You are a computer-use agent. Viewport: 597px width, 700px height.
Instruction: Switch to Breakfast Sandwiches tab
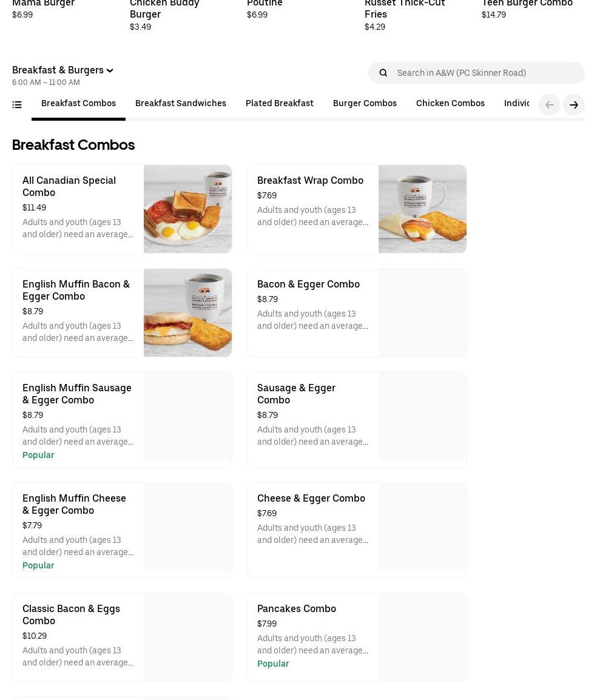pos(180,104)
